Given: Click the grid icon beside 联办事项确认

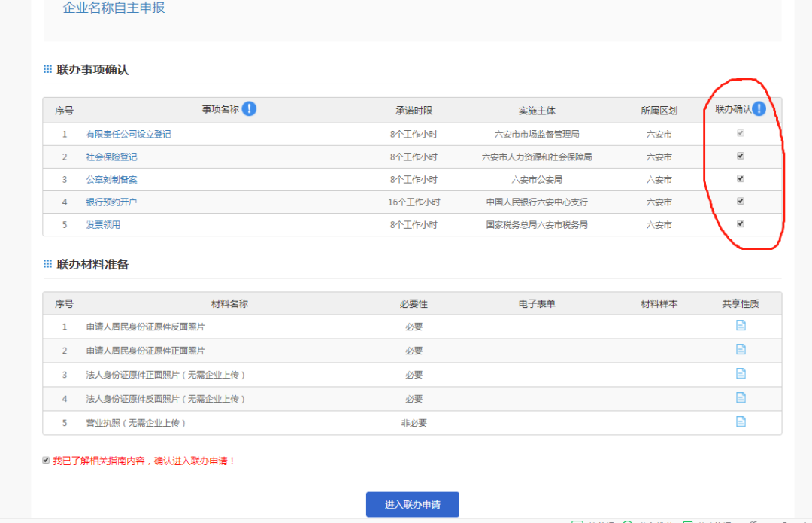Looking at the screenshot, I should pyautogui.click(x=48, y=69).
